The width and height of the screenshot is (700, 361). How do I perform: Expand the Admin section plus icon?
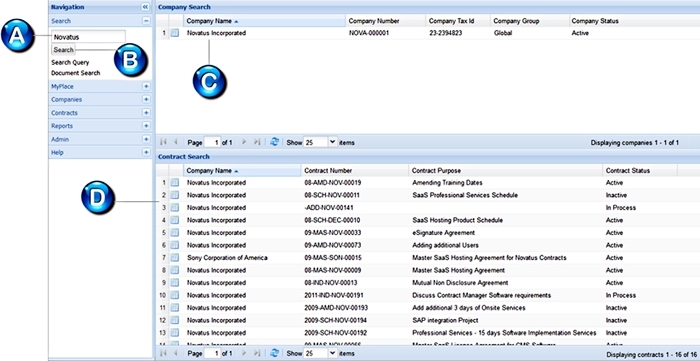click(x=146, y=139)
